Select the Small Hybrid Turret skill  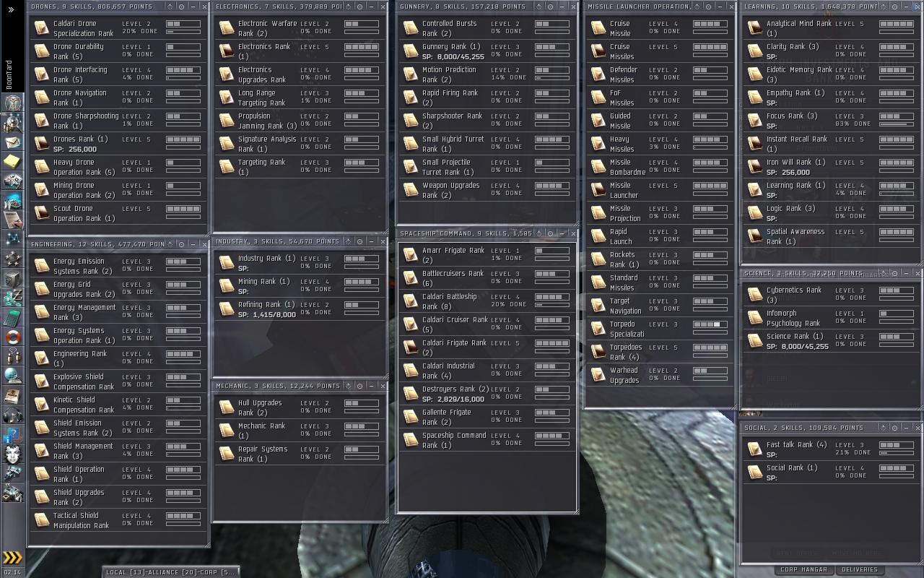(x=487, y=144)
